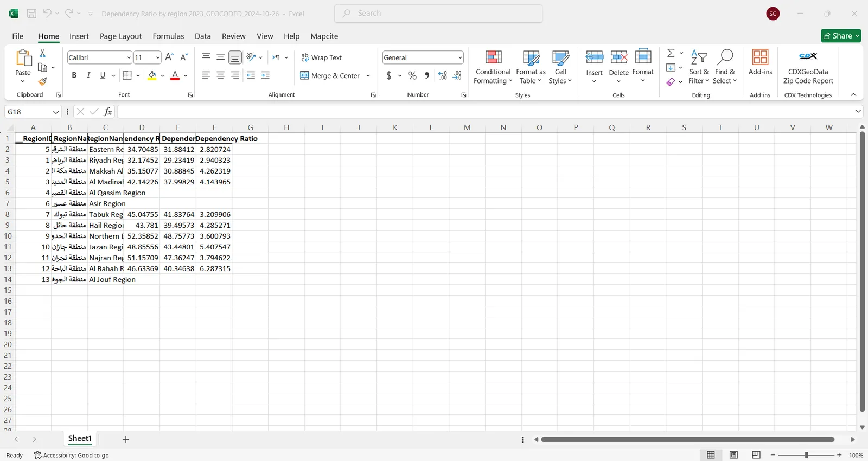Apply Comma Style format
This screenshot has height=461, width=868.
427,75
